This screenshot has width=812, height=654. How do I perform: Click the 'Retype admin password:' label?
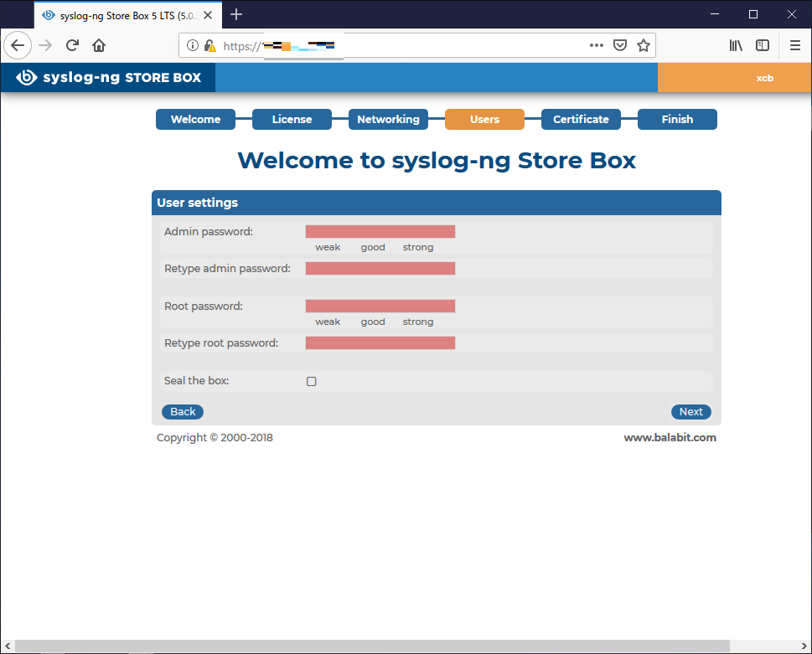pos(227,269)
